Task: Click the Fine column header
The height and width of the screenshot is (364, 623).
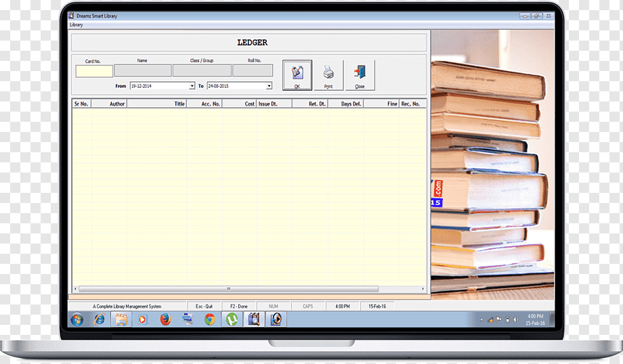Action: pos(381,104)
